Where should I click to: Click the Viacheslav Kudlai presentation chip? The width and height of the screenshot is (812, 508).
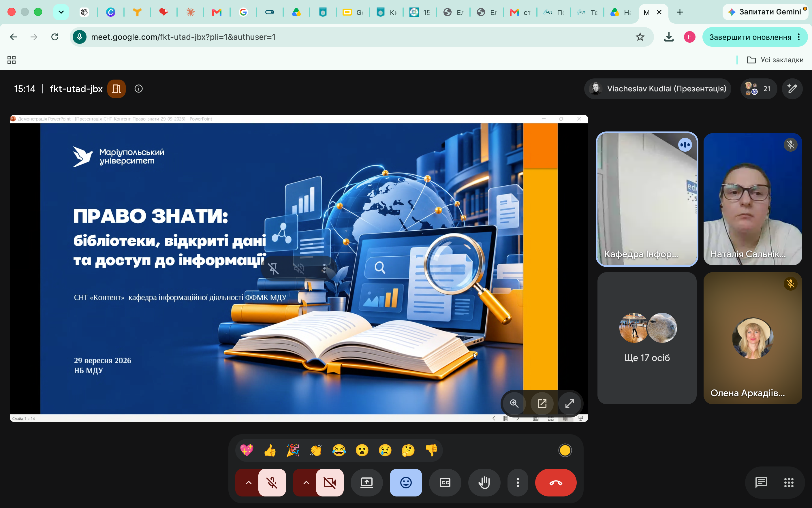click(x=658, y=89)
